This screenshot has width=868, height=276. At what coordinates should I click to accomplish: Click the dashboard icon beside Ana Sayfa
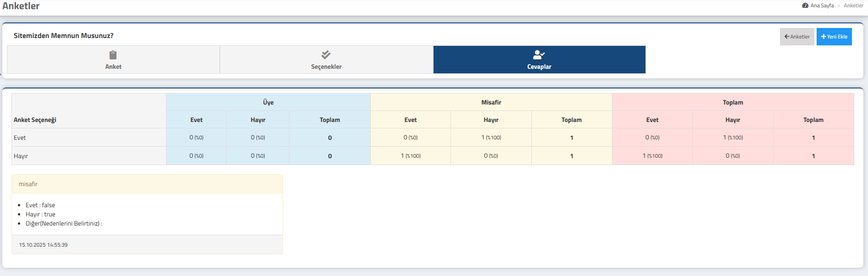click(805, 6)
